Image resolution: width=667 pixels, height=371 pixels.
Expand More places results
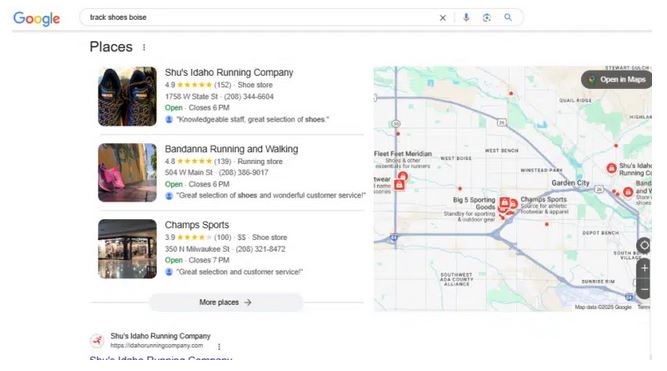point(225,302)
